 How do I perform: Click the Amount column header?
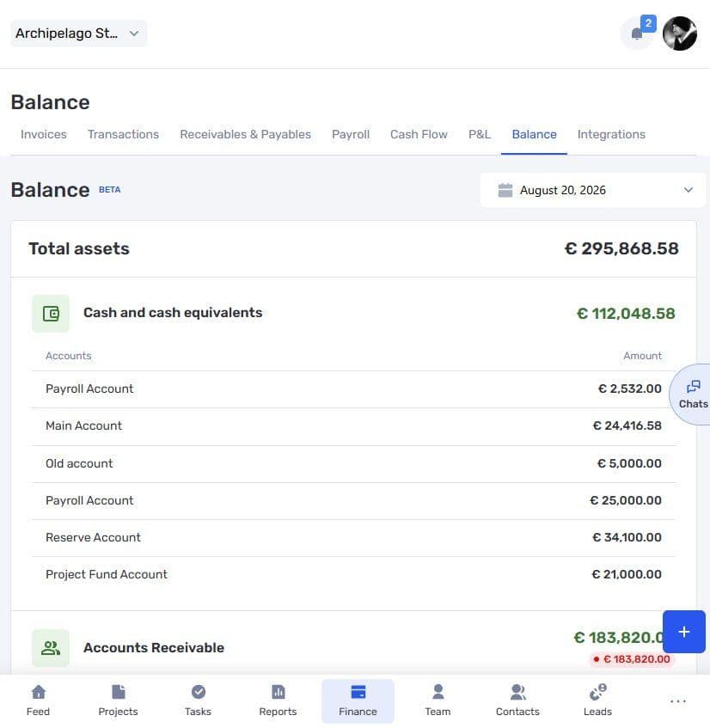tap(642, 356)
